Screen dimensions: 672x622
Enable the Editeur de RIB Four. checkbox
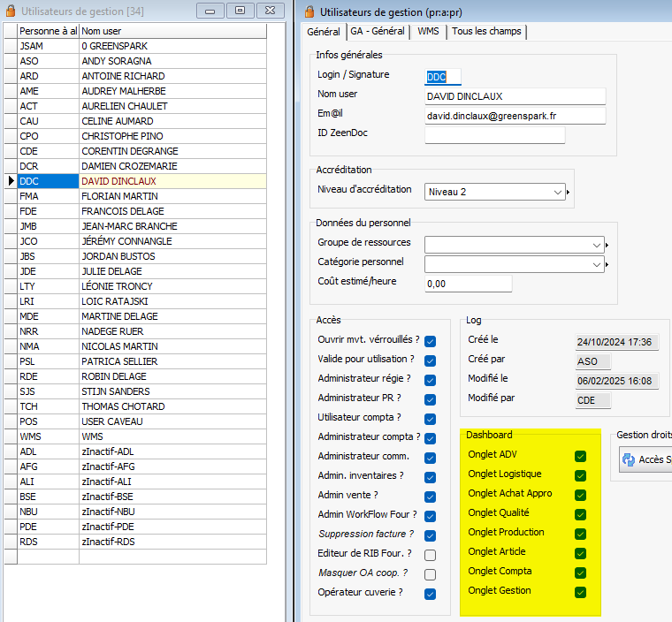tap(430, 555)
